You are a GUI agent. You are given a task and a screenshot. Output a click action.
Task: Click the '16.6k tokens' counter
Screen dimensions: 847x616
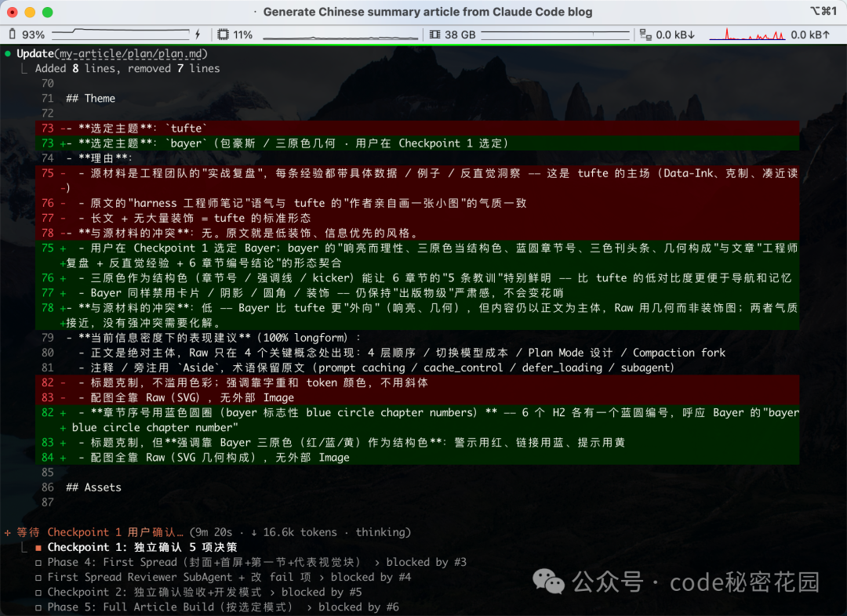click(x=300, y=532)
